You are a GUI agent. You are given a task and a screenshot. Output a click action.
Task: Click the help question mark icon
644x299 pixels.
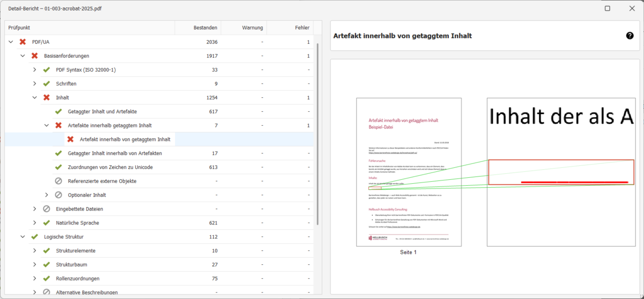[x=630, y=36]
